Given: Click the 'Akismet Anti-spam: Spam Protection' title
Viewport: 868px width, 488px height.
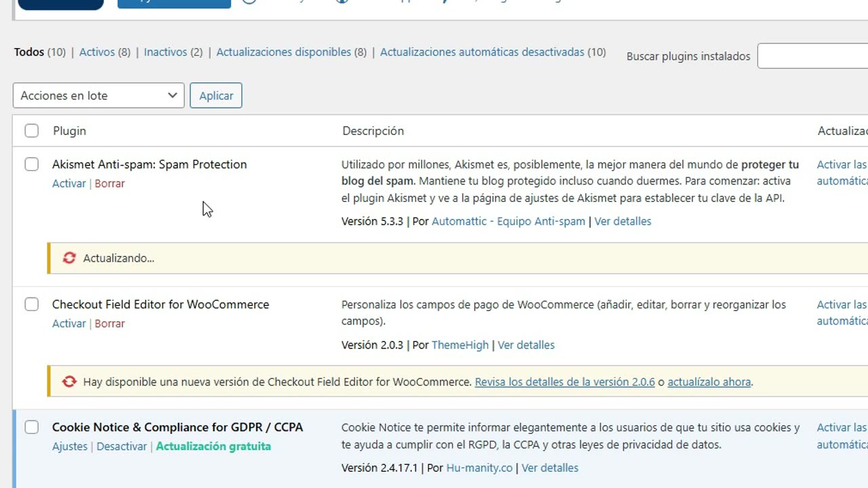Looking at the screenshot, I should 149,165.
